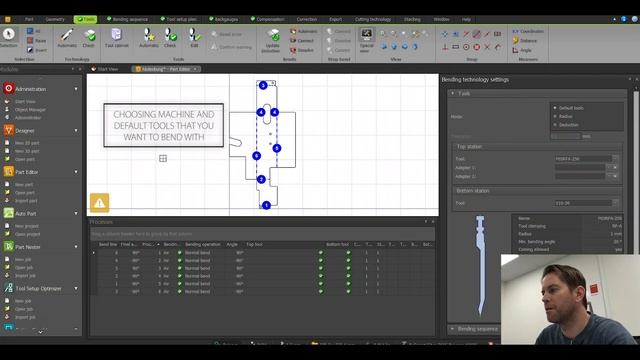
Task: Open the Tool setup plan ribbon tab
Action: [x=179, y=19]
